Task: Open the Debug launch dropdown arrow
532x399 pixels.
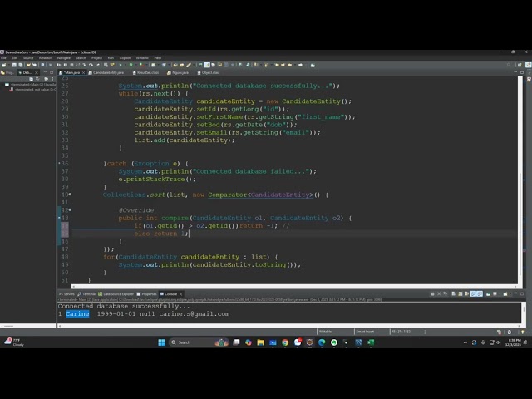Action: [x=125, y=65]
